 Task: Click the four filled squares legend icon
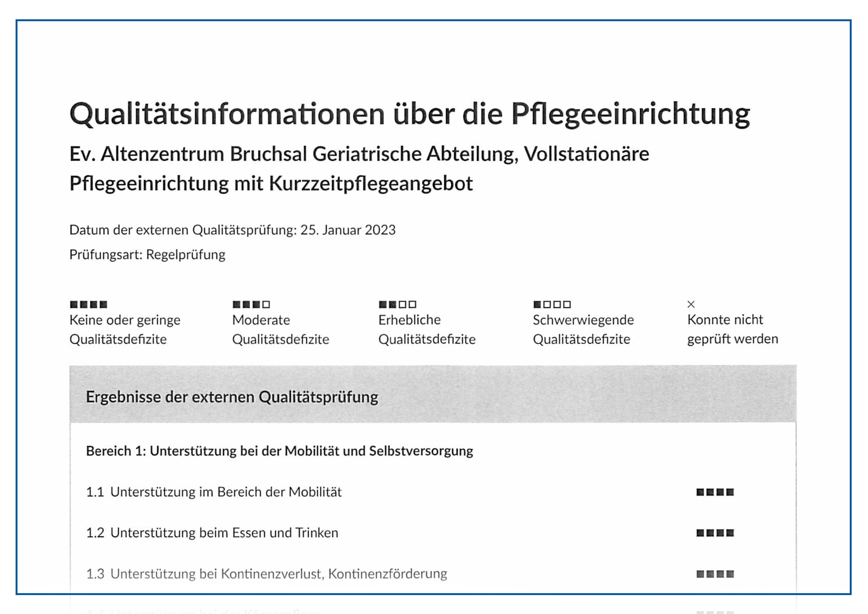88,304
